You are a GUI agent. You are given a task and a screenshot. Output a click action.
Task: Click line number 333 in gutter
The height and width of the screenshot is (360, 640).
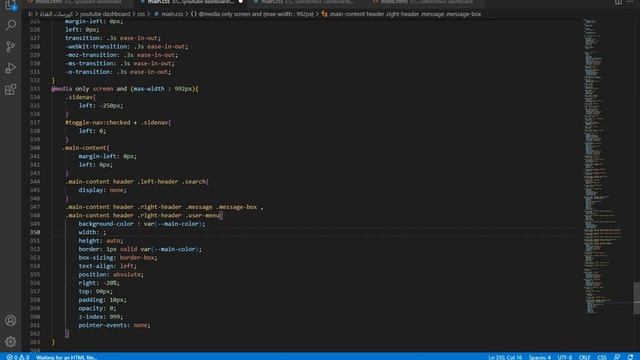(35, 89)
